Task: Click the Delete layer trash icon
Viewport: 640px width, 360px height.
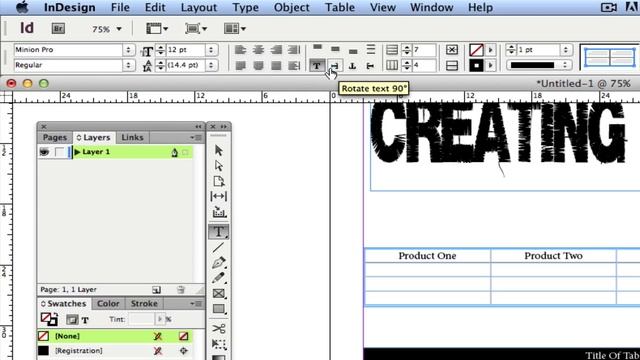Action: (x=181, y=290)
